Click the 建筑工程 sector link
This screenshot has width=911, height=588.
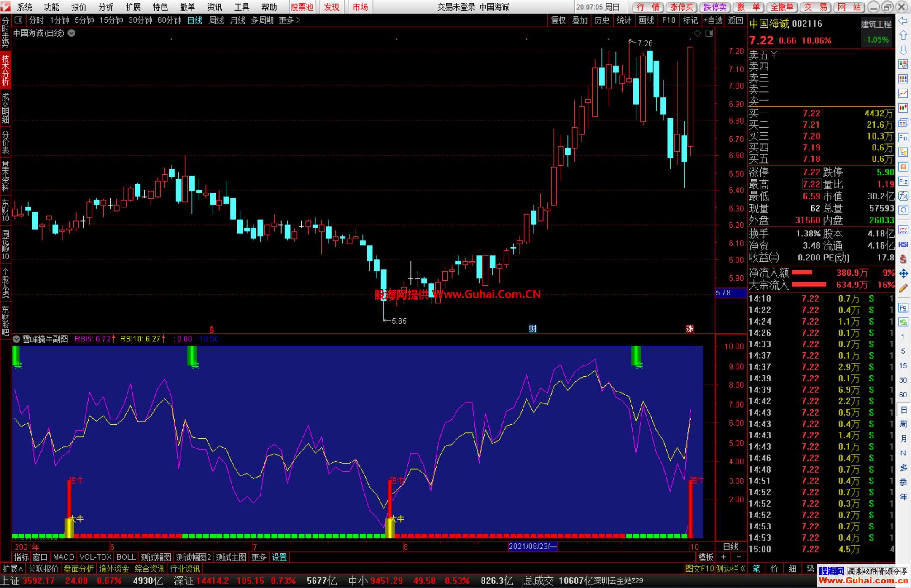coord(876,24)
